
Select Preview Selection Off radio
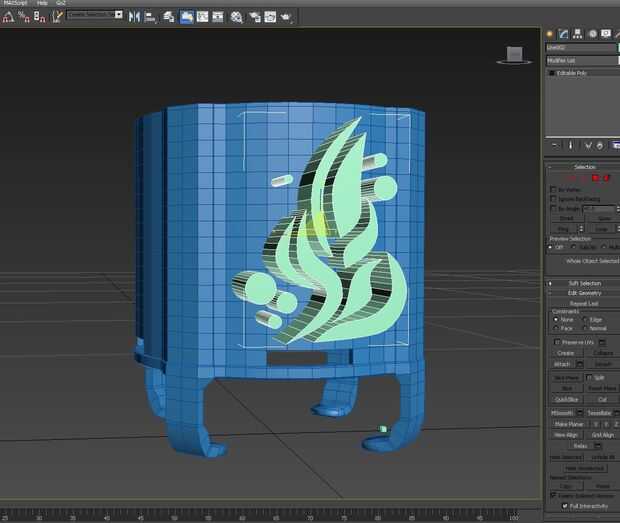(550, 247)
